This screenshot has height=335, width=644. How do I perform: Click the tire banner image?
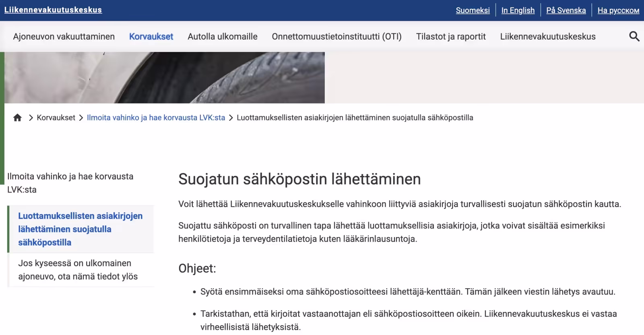(164, 77)
